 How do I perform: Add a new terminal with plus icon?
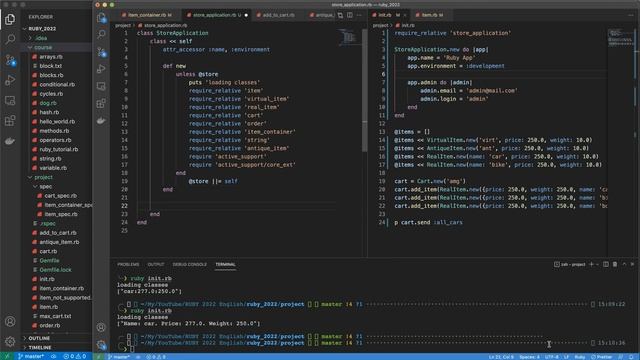(591, 264)
